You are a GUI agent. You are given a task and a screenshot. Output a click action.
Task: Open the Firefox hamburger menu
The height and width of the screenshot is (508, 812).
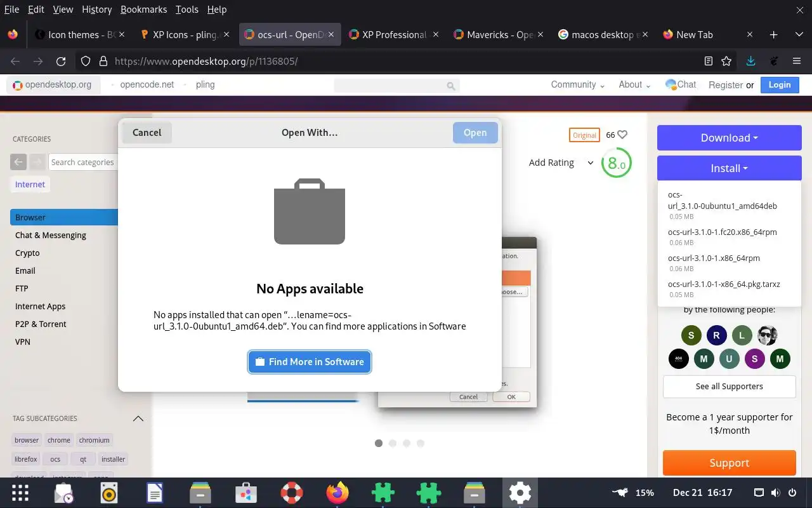point(797,62)
